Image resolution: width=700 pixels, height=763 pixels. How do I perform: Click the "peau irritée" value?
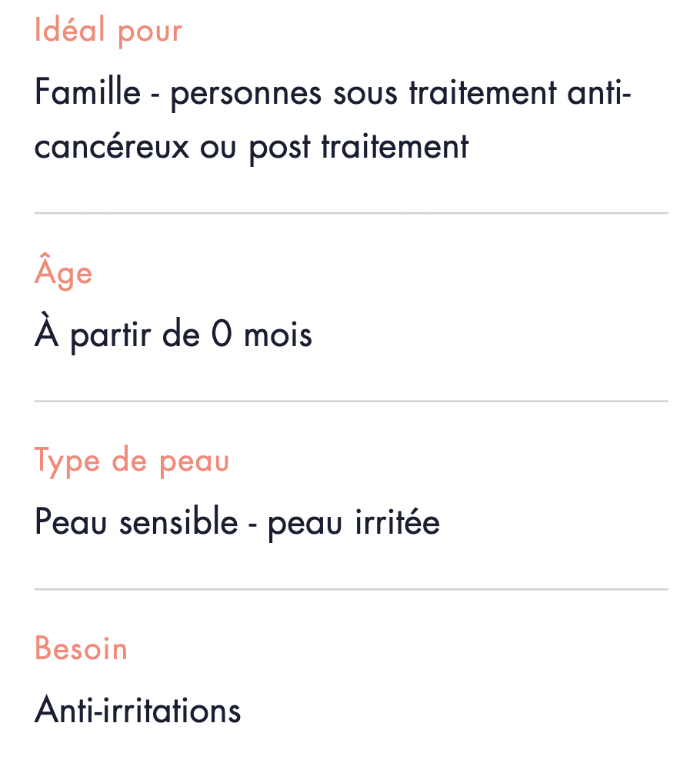pyautogui.click(x=354, y=523)
